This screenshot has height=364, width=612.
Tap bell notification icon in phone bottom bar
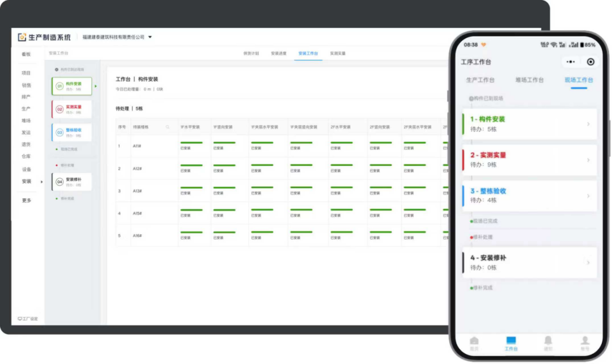pos(548,341)
